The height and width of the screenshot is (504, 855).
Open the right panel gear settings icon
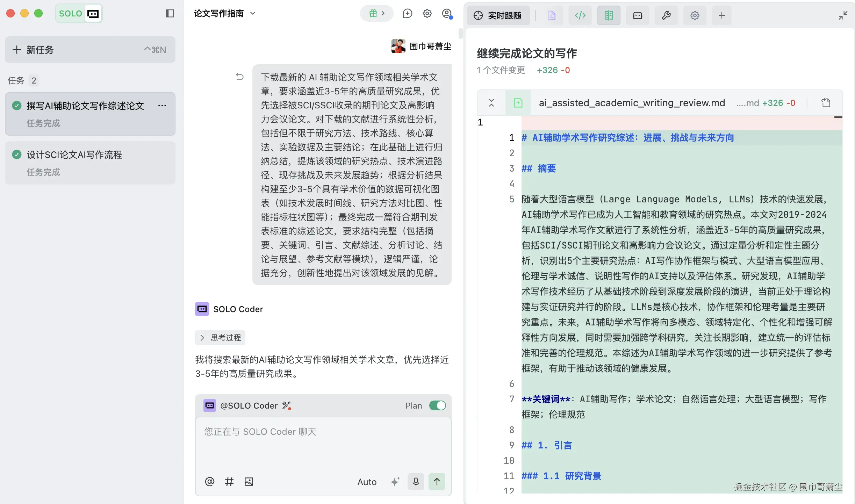(695, 15)
